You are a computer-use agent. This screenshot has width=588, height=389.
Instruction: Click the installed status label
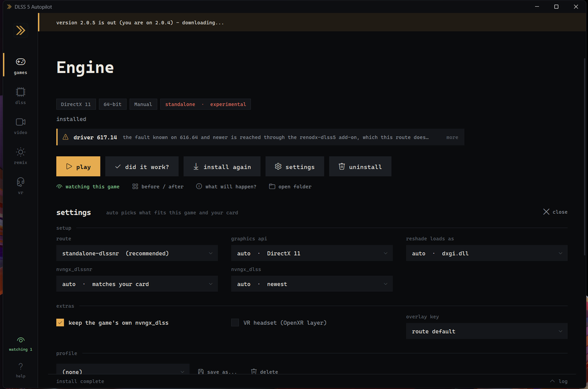point(71,119)
